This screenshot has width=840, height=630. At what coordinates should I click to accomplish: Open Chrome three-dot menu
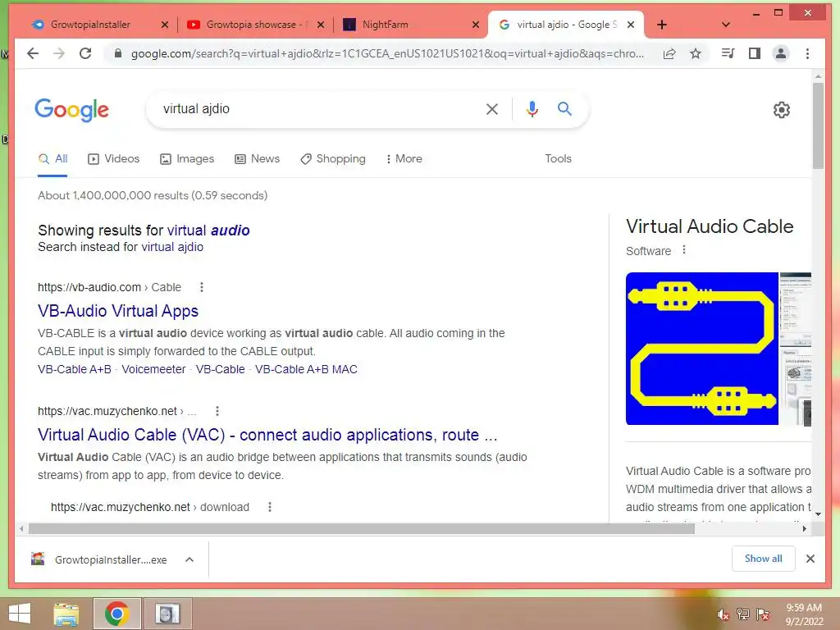tap(807, 53)
